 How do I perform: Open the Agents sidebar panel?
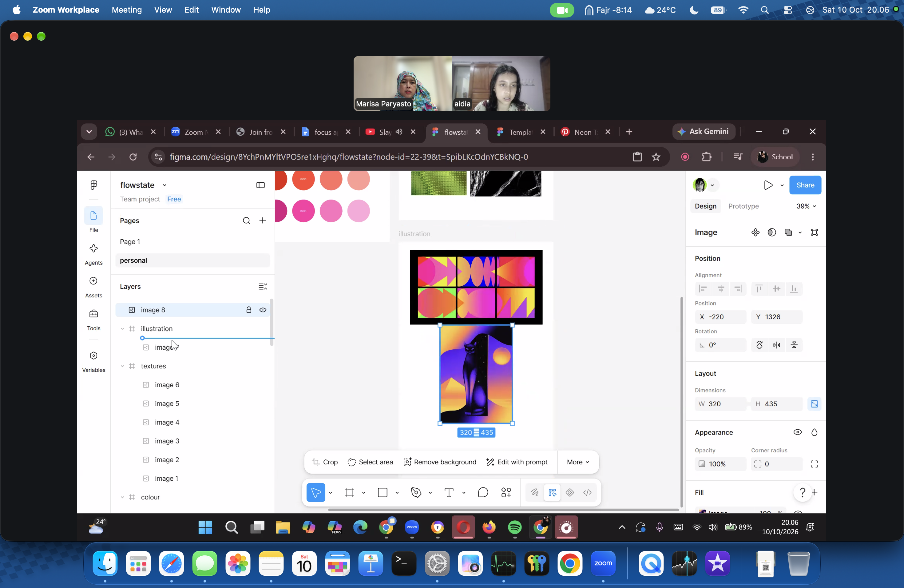(x=93, y=254)
